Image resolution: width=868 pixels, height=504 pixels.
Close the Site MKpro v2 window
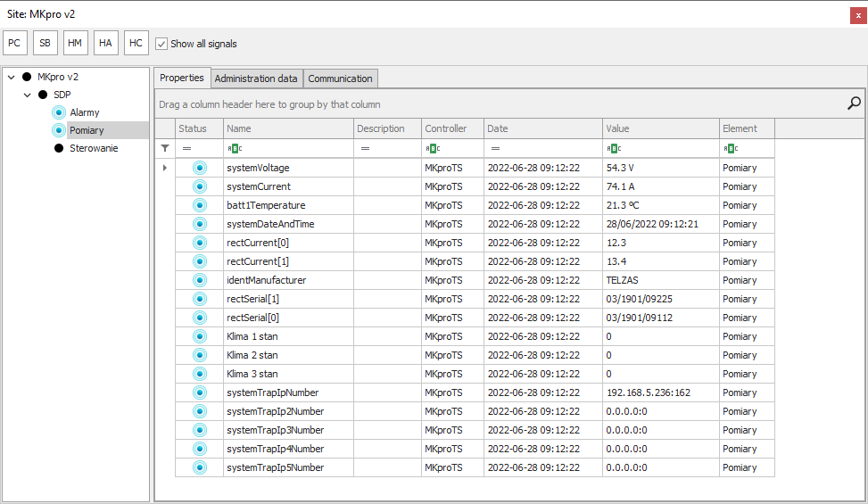click(858, 15)
